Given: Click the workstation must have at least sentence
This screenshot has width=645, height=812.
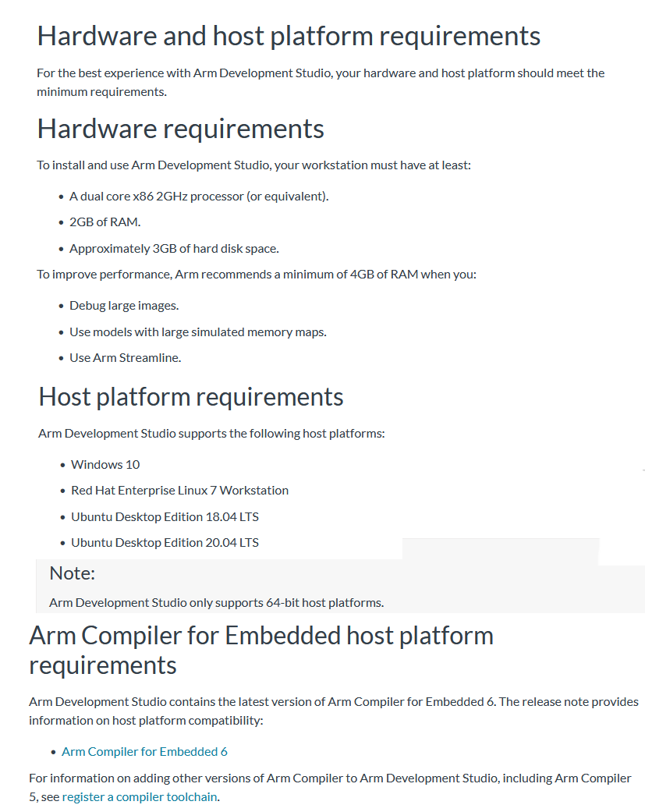Looking at the screenshot, I should (x=253, y=165).
